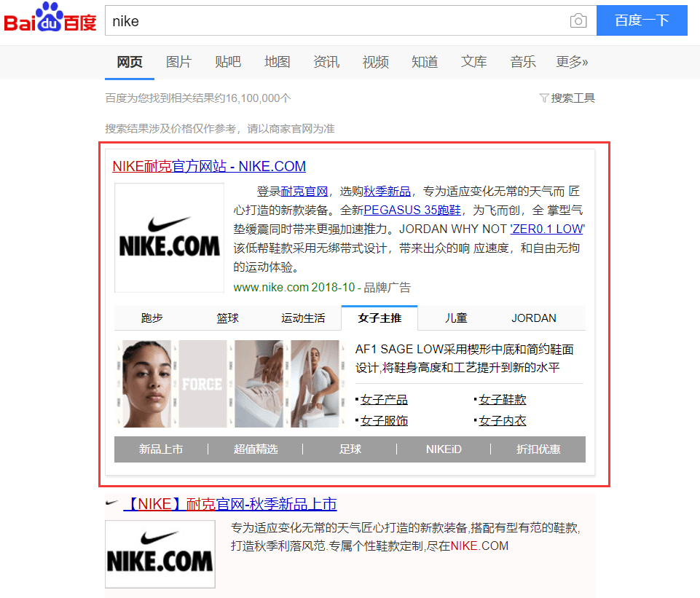The height and width of the screenshot is (598, 700).
Task: Open 女子鞋款 link
Action: coord(502,399)
